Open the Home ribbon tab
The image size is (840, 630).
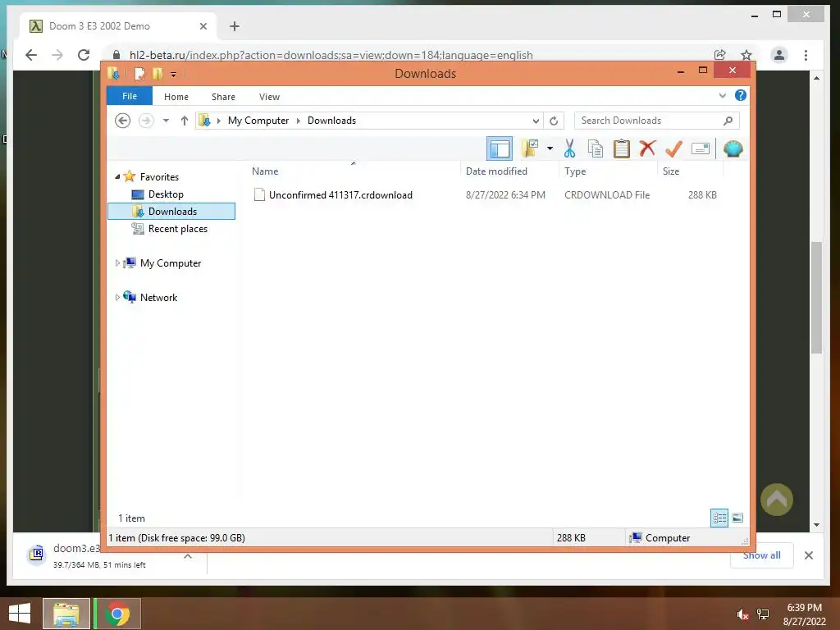tap(176, 97)
